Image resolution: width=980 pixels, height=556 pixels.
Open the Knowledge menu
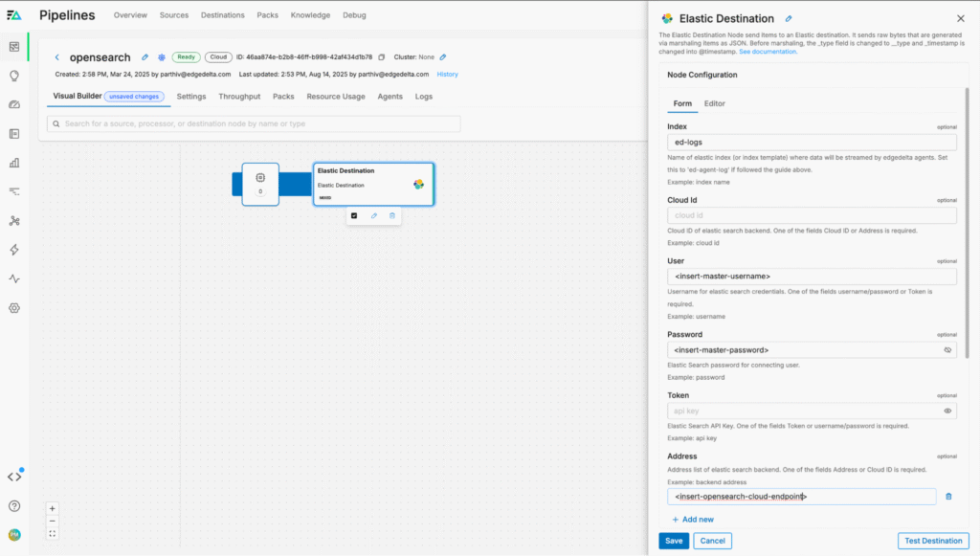point(310,15)
